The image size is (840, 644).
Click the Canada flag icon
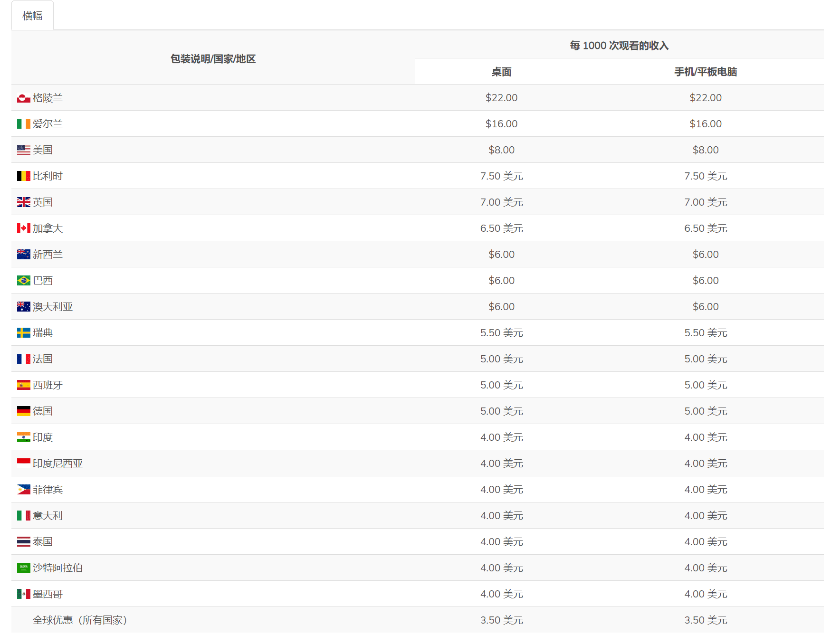tap(22, 228)
